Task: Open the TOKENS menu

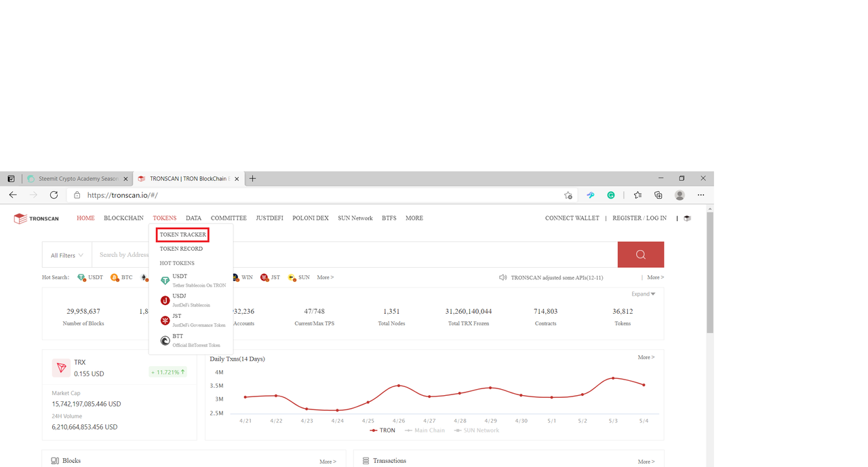Action: click(165, 218)
